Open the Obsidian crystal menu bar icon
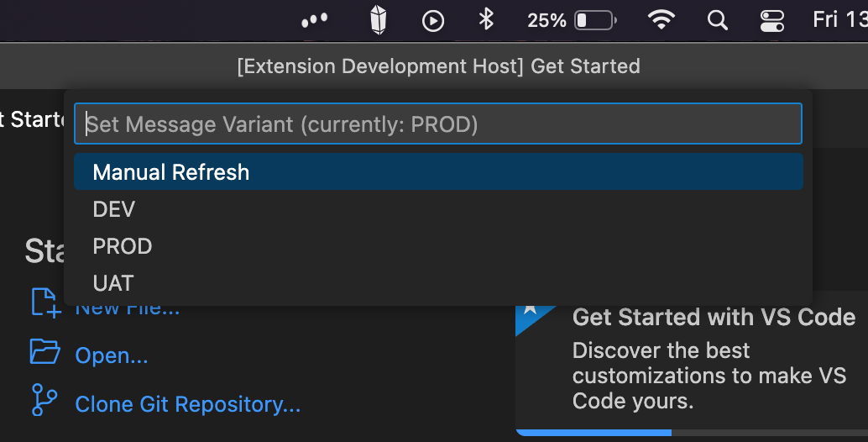 (x=378, y=20)
